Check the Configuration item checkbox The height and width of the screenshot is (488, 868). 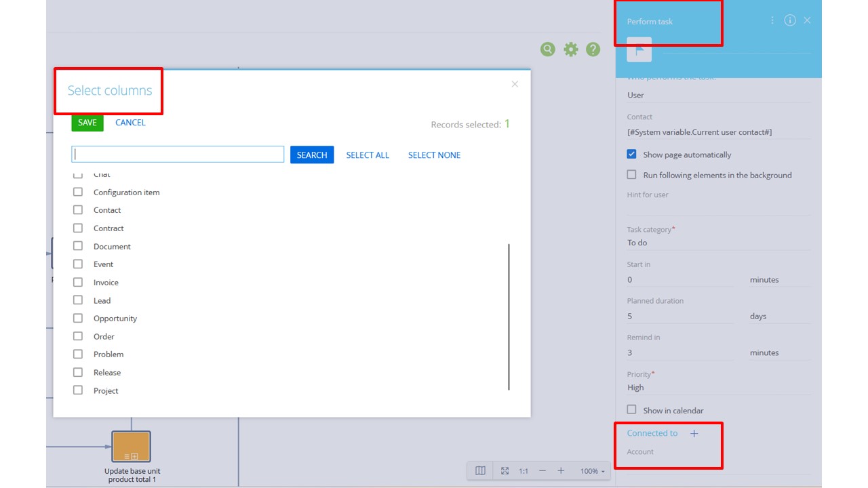78,192
